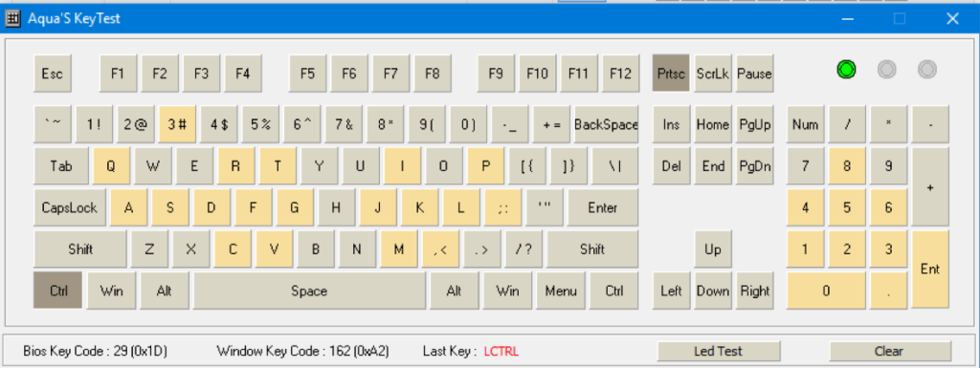Image resolution: width=980 pixels, height=368 pixels.
Task: Click the F12 function key
Action: click(x=620, y=73)
